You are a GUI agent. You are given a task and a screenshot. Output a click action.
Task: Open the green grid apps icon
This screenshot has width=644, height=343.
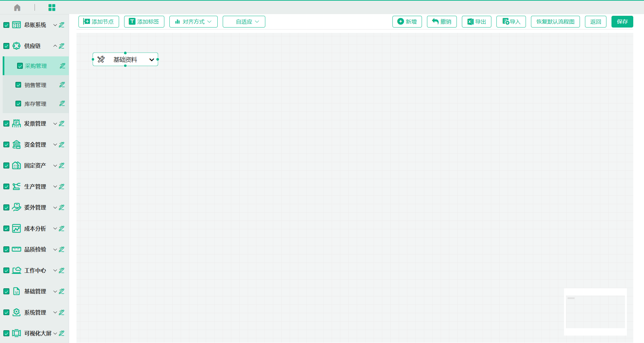[x=52, y=7]
